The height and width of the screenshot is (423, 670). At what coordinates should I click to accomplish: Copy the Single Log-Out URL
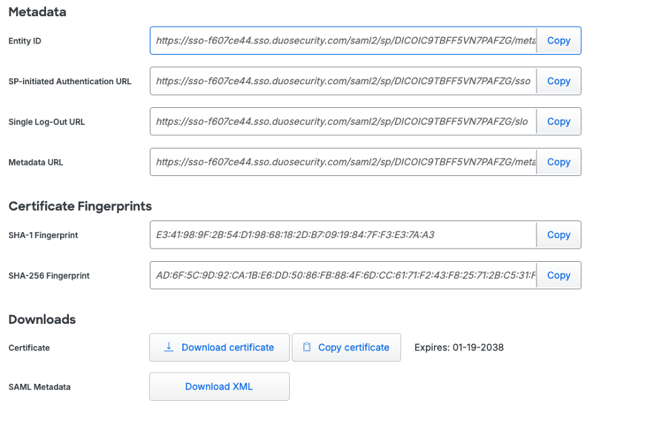558,122
